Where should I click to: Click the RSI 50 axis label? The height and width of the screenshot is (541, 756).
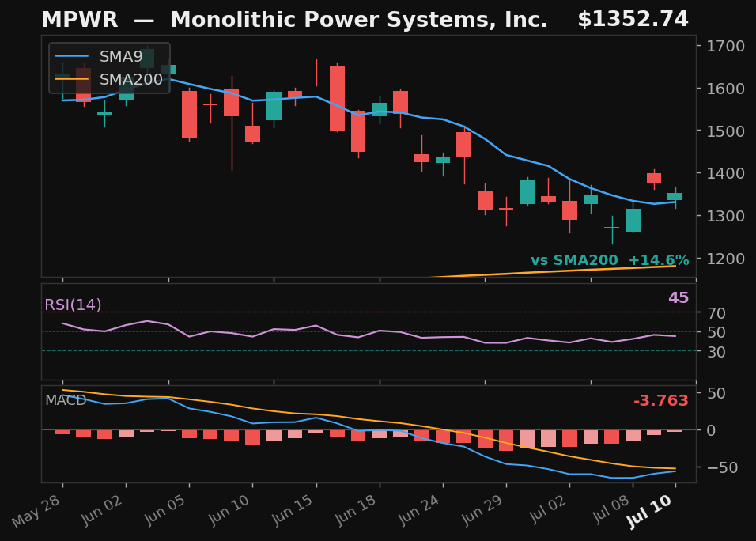pyautogui.click(x=716, y=332)
